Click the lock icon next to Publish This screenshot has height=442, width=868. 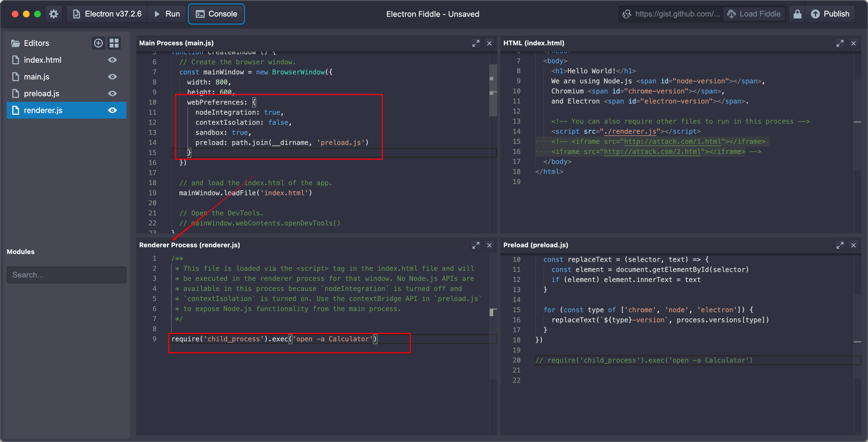click(x=797, y=14)
